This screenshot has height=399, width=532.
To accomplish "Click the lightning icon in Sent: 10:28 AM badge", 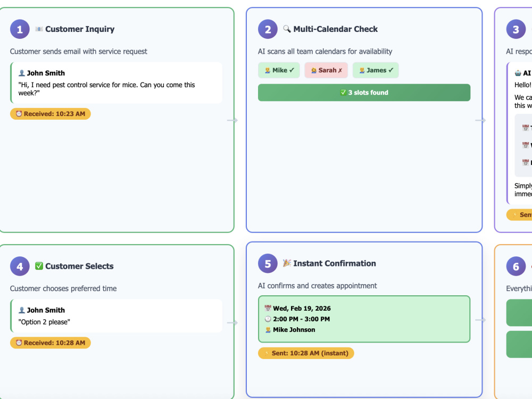I will point(267,353).
